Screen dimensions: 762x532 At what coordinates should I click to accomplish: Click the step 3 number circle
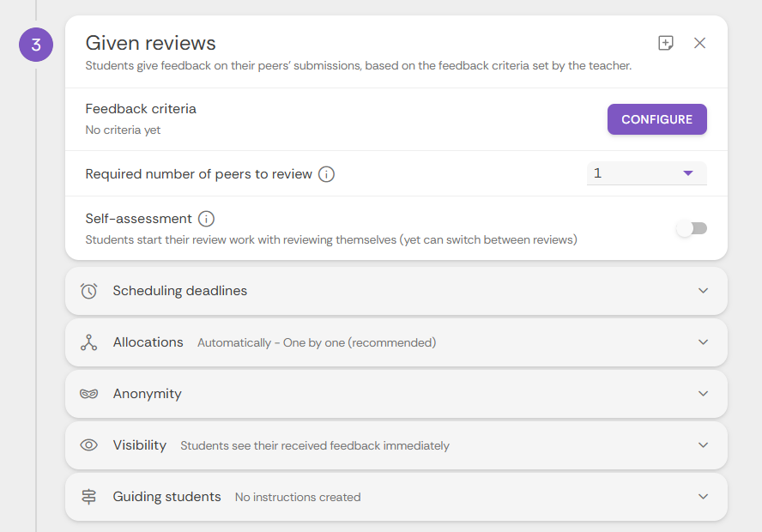pyautogui.click(x=36, y=45)
